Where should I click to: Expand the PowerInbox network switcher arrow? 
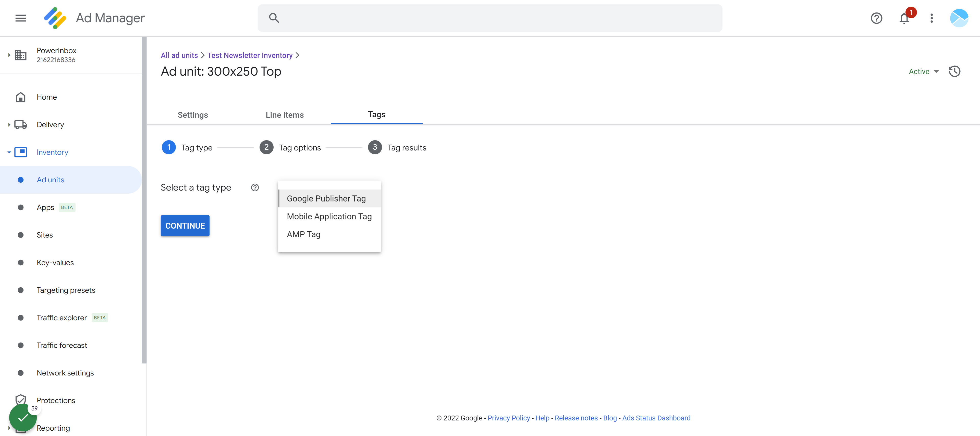tap(9, 55)
